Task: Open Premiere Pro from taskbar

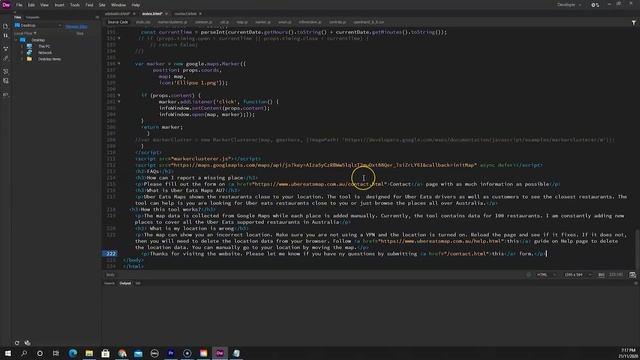Action: pos(171,353)
